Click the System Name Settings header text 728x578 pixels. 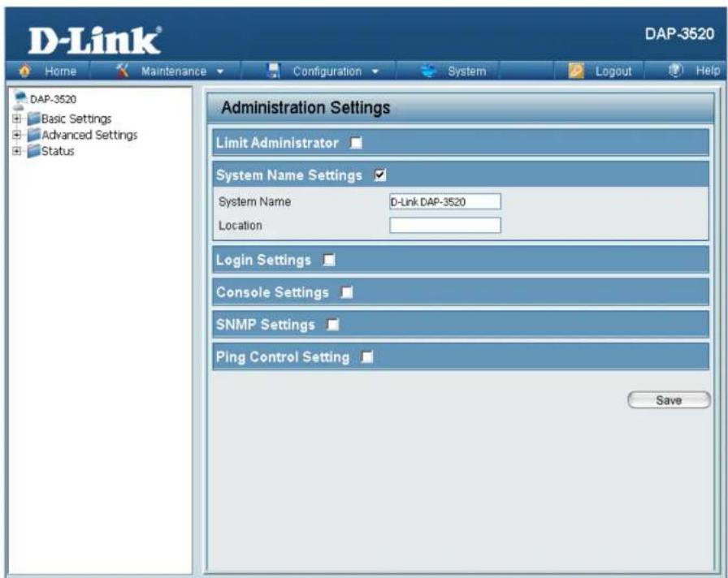(x=288, y=175)
